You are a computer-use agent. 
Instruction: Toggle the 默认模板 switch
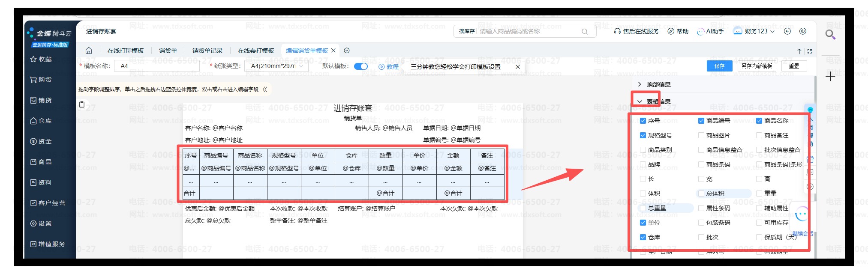[x=361, y=66]
